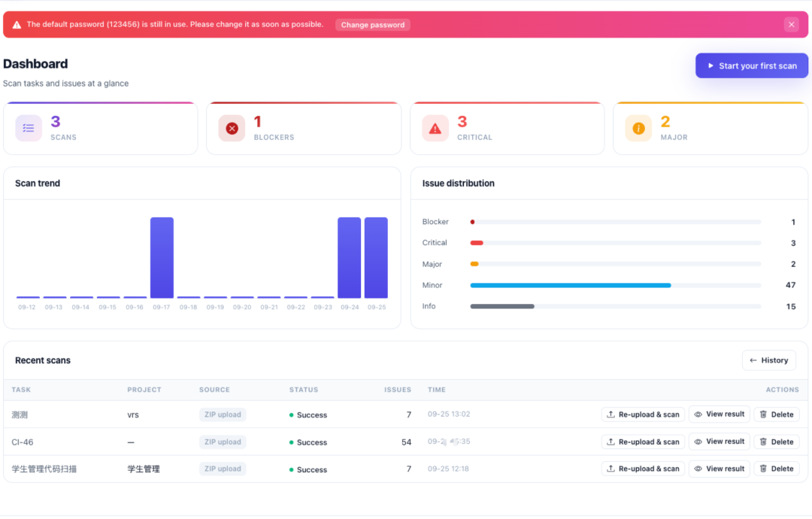This screenshot has width=812, height=519.
Task: Click the ZIP upload tag for 学生管理代码扫描
Action: 223,469
